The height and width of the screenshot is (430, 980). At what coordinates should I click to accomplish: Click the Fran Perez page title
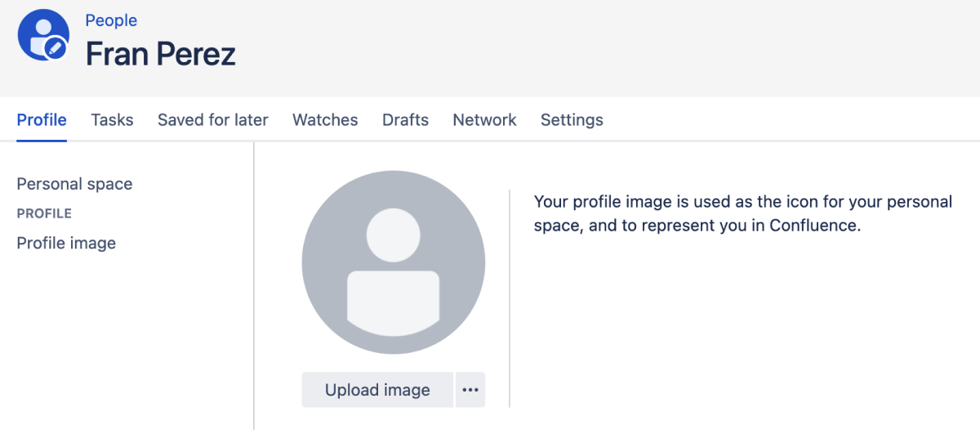click(161, 54)
